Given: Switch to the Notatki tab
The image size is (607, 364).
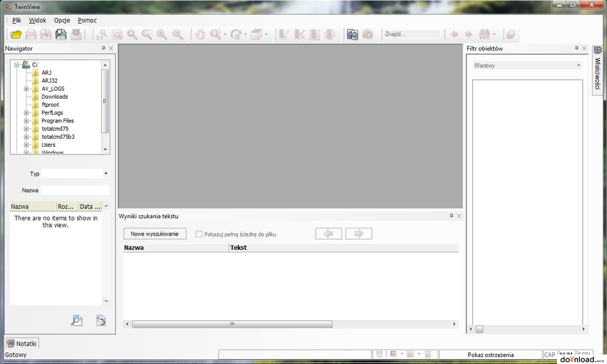Looking at the screenshot, I should [x=22, y=344].
